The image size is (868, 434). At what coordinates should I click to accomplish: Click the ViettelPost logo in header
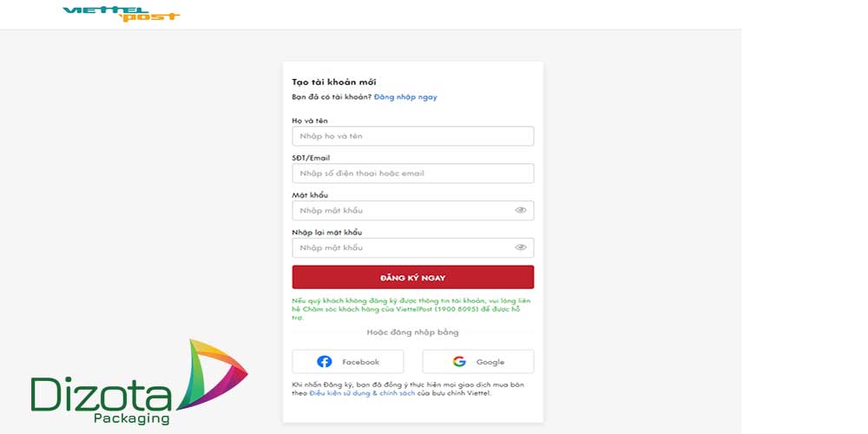122,13
